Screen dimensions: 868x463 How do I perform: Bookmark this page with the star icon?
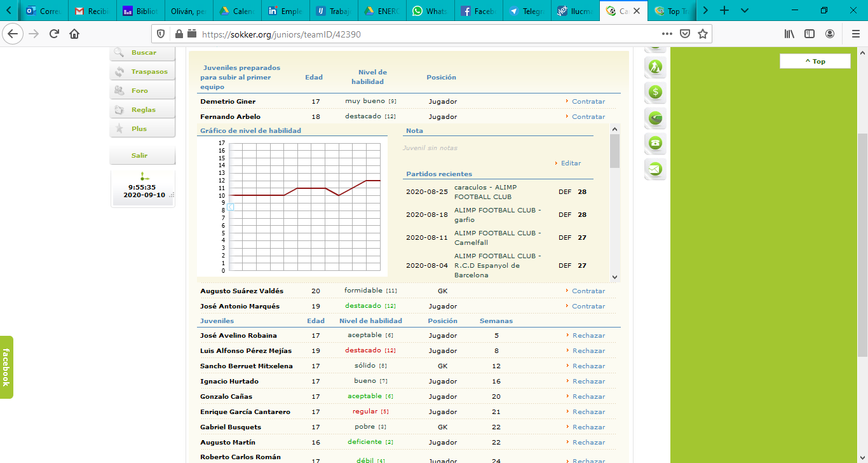703,34
